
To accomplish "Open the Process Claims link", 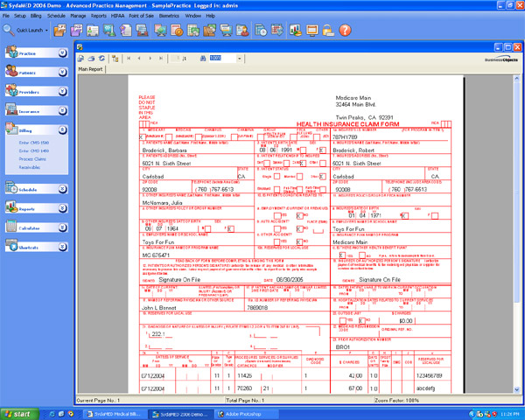I will click(x=32, y=158).
